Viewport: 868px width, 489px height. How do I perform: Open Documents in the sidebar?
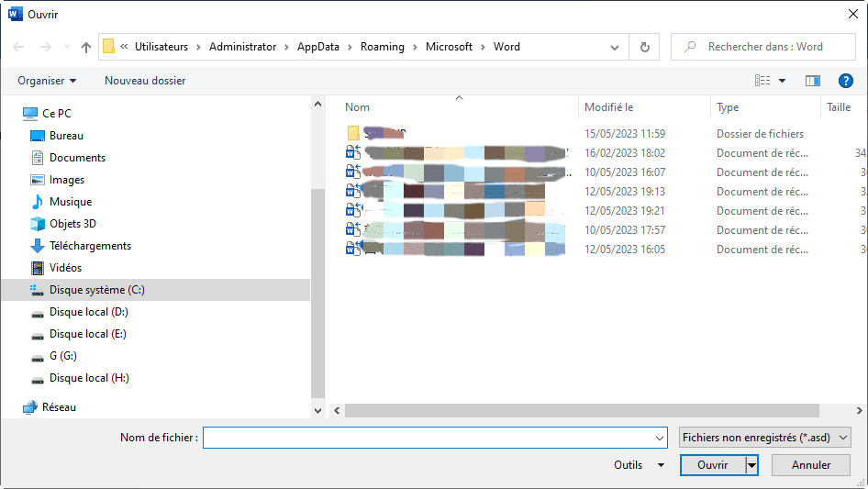(77, 158)
